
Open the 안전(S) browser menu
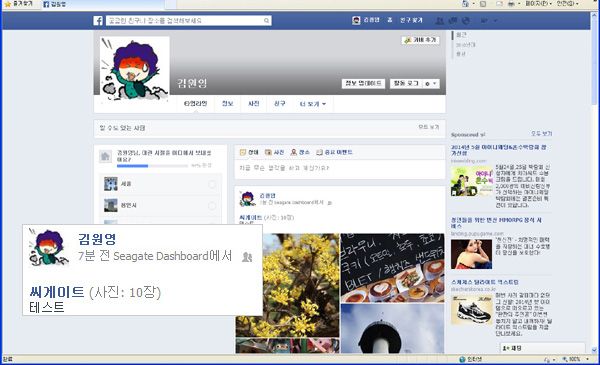(x=567, y=4)
